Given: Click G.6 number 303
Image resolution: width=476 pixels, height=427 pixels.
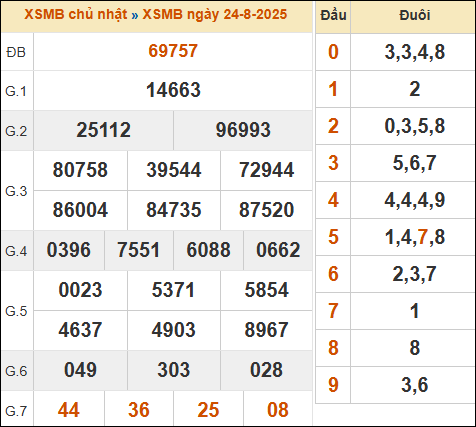Looking at the screenshot, I should point(174,370).
